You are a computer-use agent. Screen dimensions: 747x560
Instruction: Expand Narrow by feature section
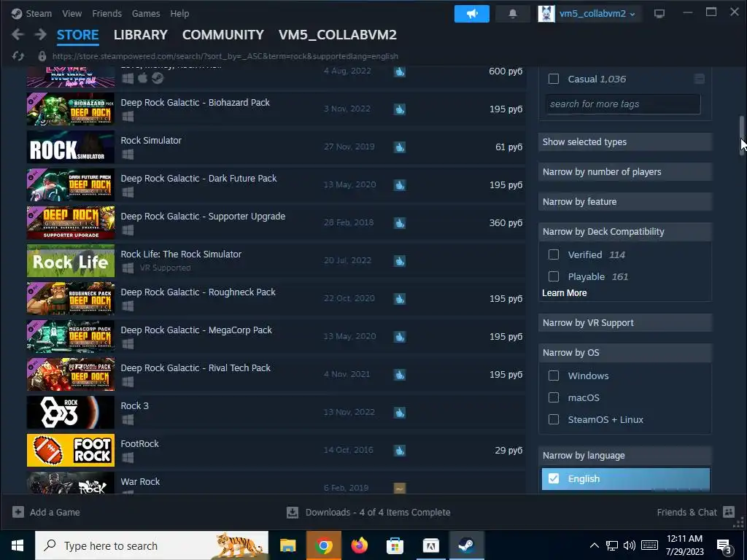point(625,202)
